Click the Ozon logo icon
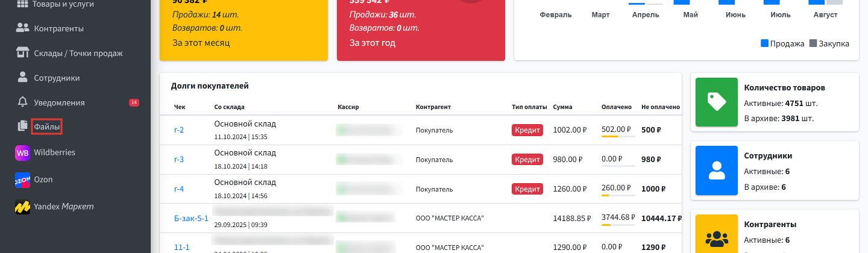The height and width of the screenshot is (253, 868). [22, 180]
